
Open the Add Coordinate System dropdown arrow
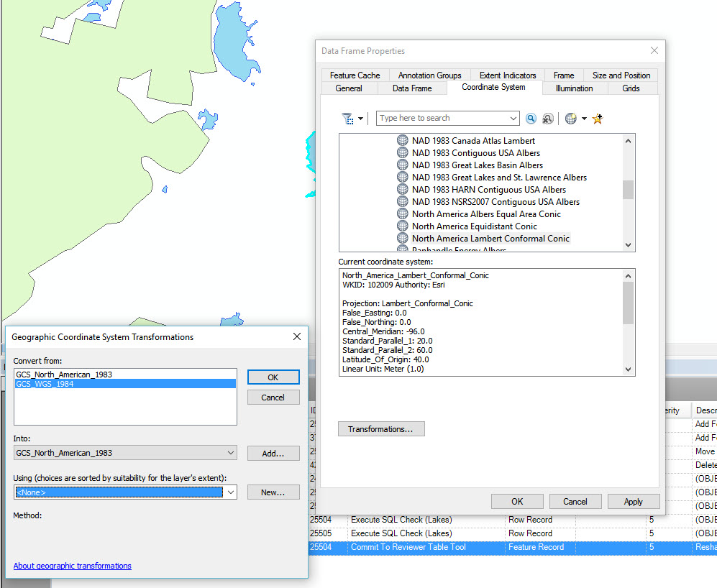[584, 119]
